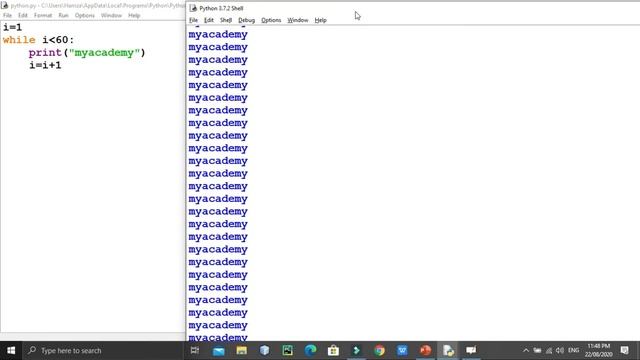The height and width of the screenshot is (360, 640).
Task: Open the chat-bubble app on taskbar
Action: click(471, 350)
